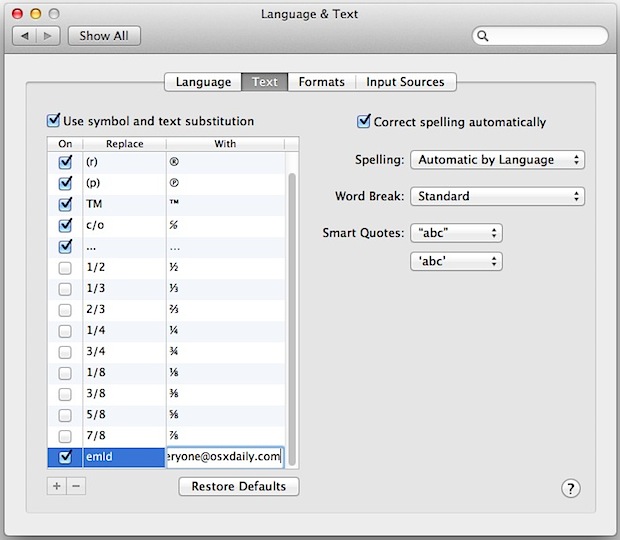Enable the 3/4 substitution checkbox
This screenshot has width=620, height=540.
[x=65, y=352]
